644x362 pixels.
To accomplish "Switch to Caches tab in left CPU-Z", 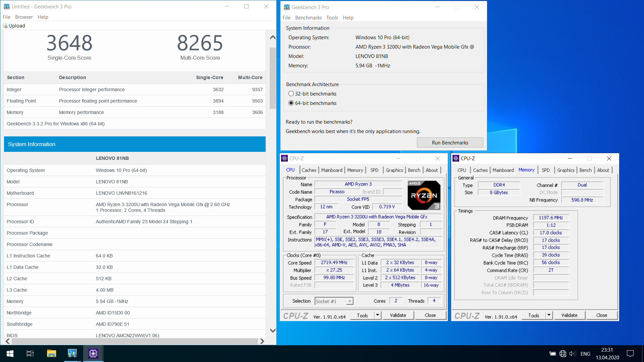I will 309,170.
